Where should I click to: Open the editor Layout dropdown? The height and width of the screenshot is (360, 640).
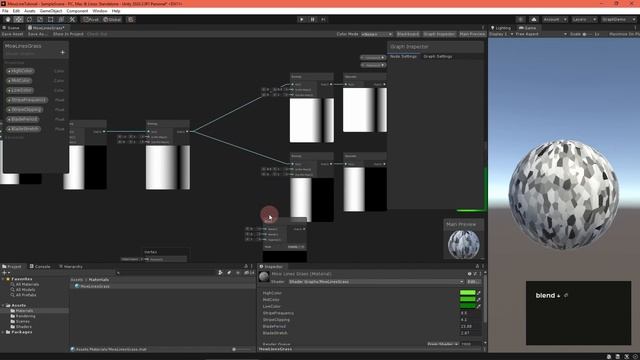(x=618, y=19)
